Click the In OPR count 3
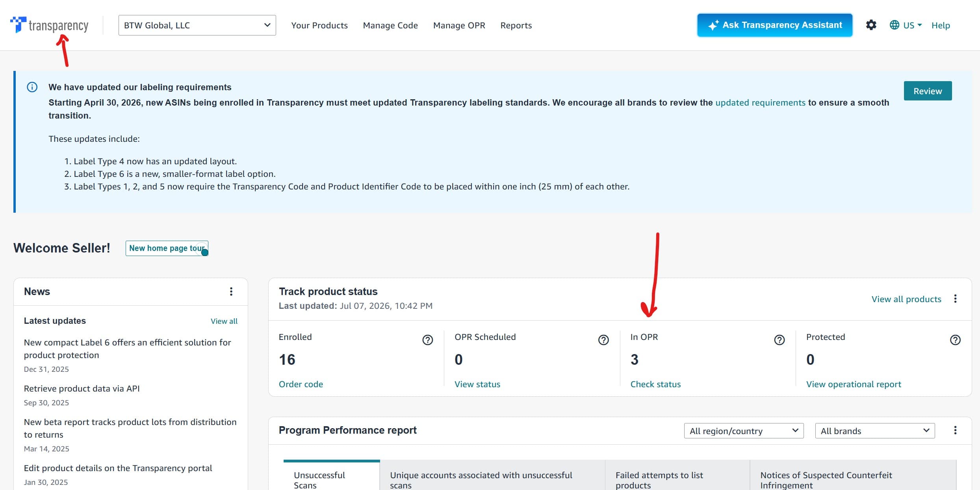 (x=635, y=360)
